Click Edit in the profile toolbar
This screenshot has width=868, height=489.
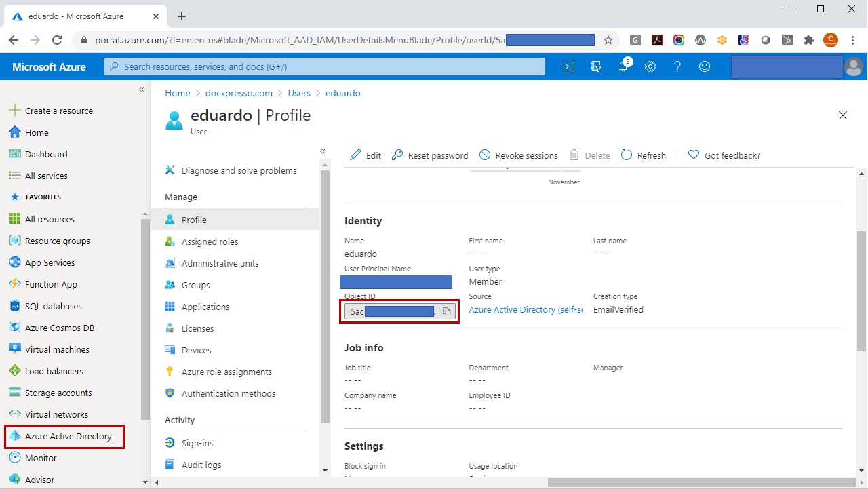click(x=366, y=155)
